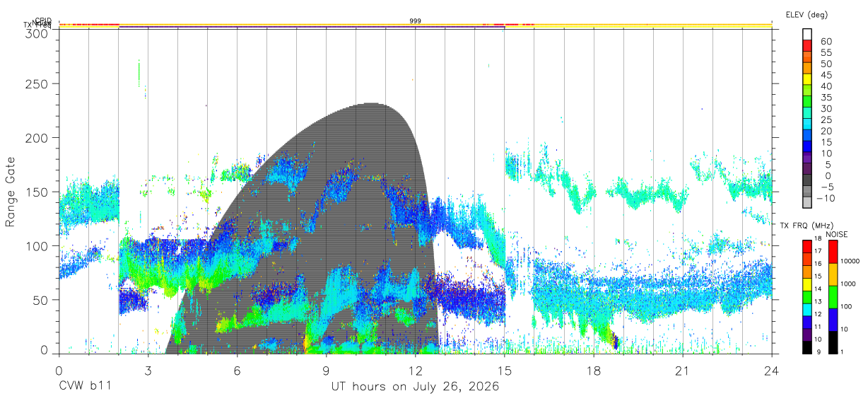Select the orange 15–16 MHz TX FRQ swatch
Screen dimensions: 868x401
coord(807,271)
